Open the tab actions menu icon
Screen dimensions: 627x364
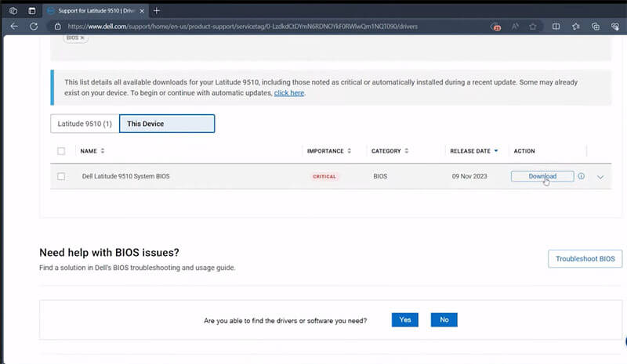tap(32, 11)
